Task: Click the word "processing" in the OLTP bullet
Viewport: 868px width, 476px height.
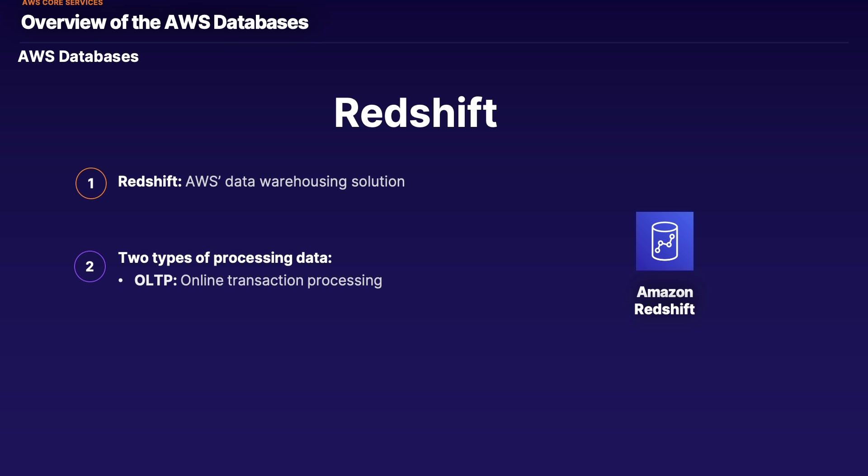Action: coord(344,280)
